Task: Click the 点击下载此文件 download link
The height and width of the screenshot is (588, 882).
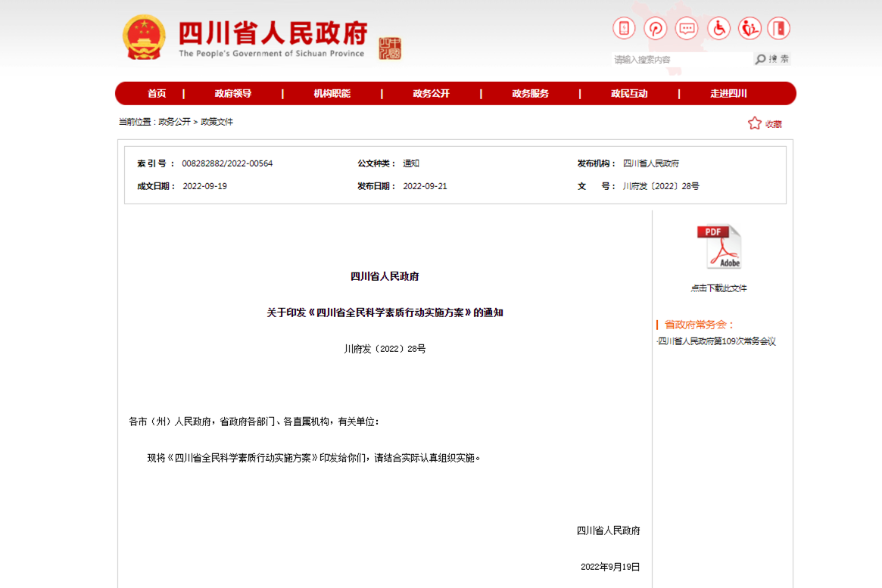Action: tap(718, 288)
